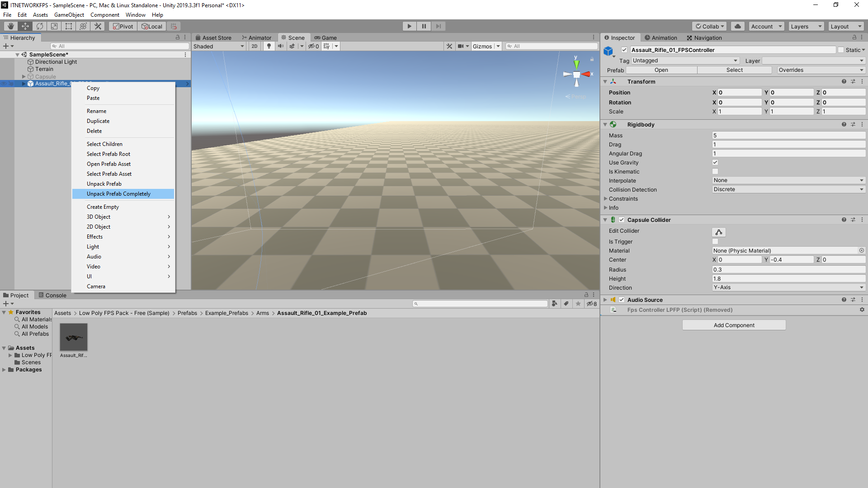868x488 pixels.
Task: Enable Is Kinematic on the Rigidbody
Action: [715, 171]
